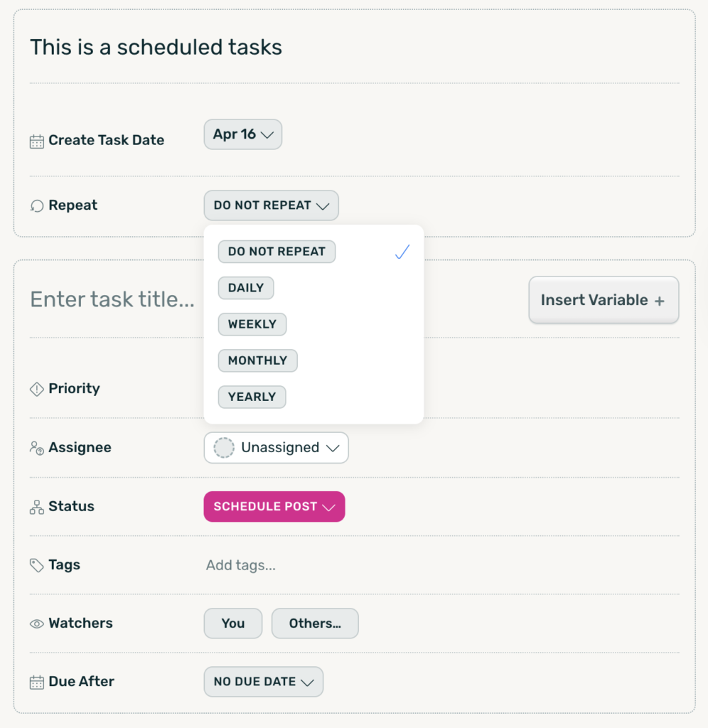Click the Status hierarchy icon
This screenshot has width=708, height=728.
click(x=36, y=507)
